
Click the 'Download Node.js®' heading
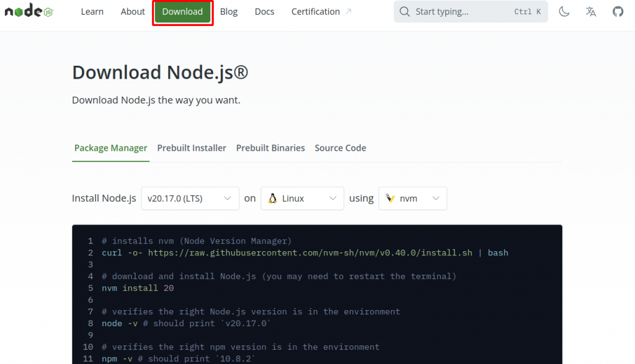pyautogui.click(x=160, y=73)
